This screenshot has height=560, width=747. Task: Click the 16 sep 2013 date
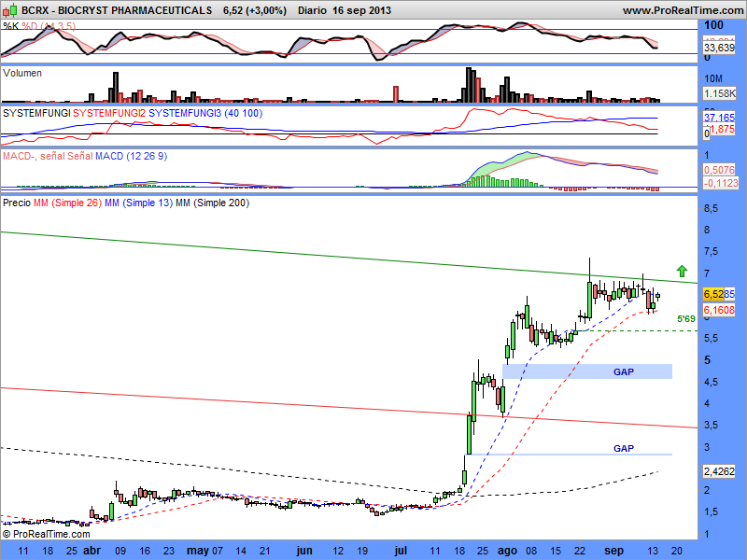361,10
